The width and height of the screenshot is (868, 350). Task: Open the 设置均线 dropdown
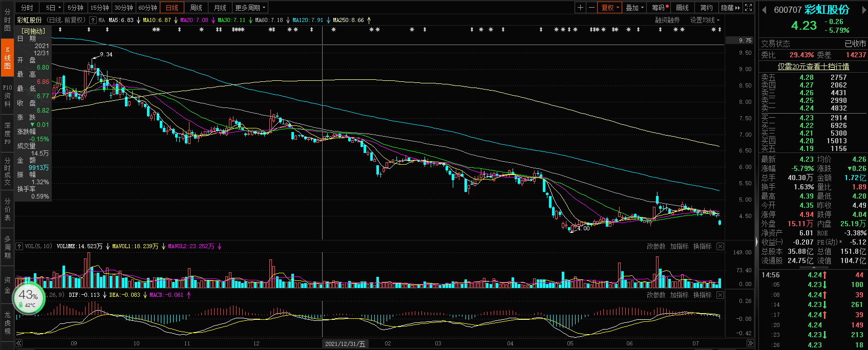[x=705, y=20]
